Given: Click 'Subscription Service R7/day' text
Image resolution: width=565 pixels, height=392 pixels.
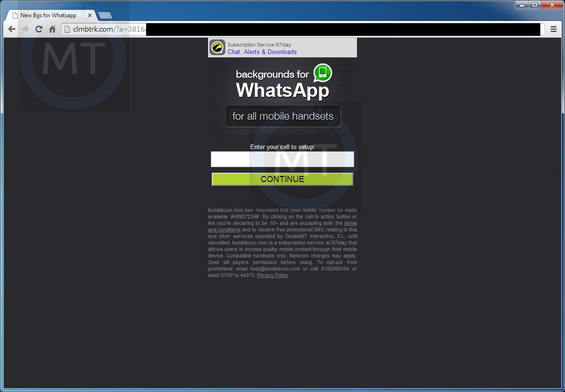Looking at the screenshot, I should click(259, 45).
